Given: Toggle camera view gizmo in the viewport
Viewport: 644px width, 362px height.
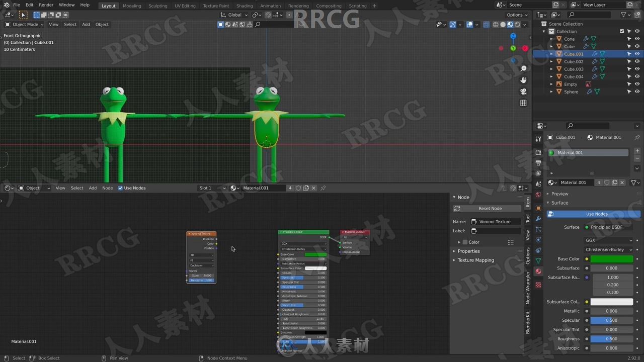Looking at the screenshot, I should point(523,92).
